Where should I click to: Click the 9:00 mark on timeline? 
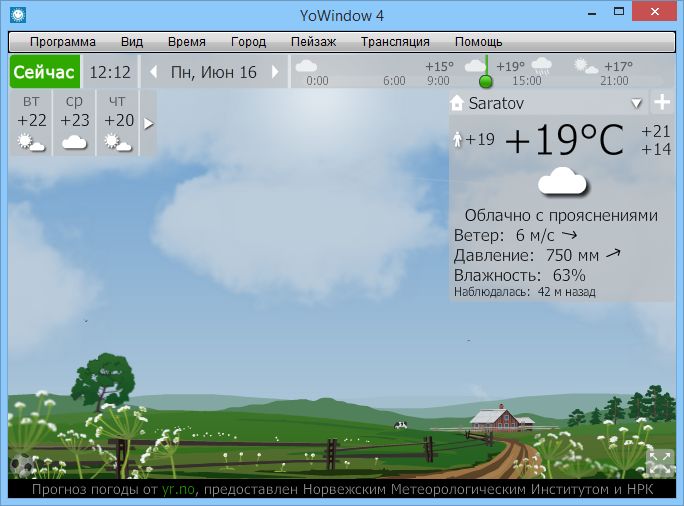tap(438, 81)
